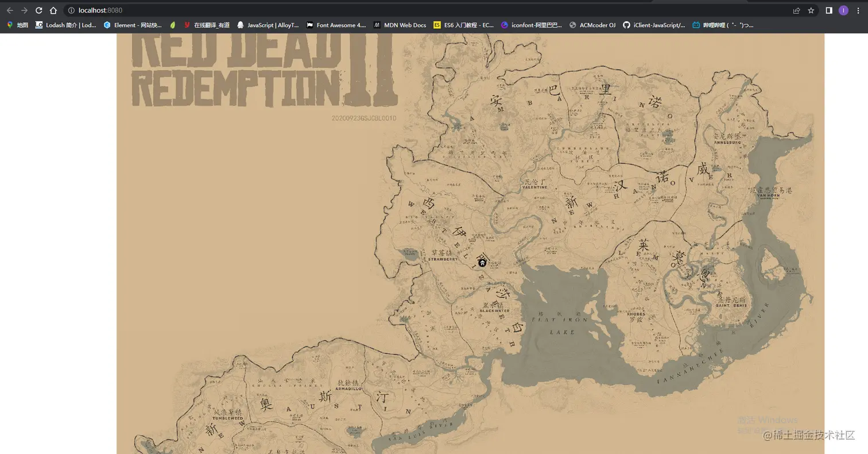Open the Lodash 简介 bookmark

[66, 25]
